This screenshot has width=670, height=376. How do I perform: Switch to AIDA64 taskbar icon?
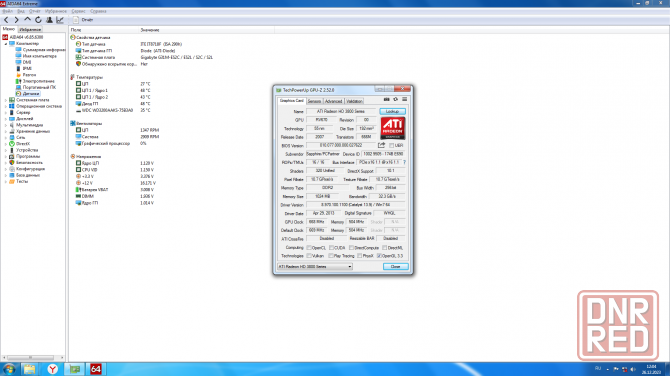point(96,369)
